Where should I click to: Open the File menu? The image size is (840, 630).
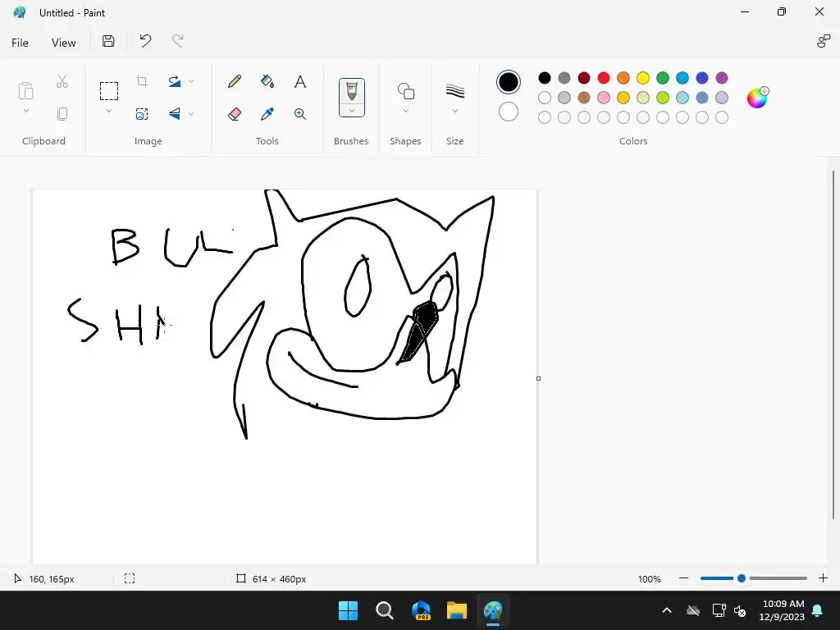tap(20, 43)
